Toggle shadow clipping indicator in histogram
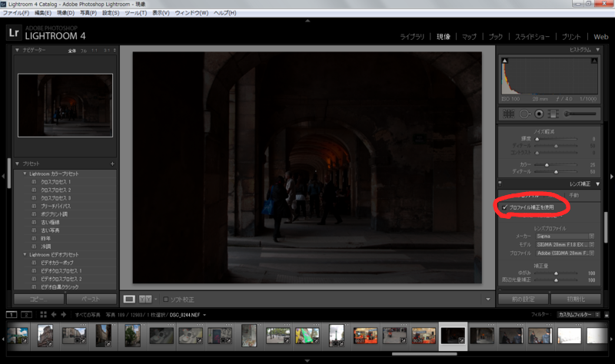Screen dimensions: 615x364 click(x=505, y=61)
